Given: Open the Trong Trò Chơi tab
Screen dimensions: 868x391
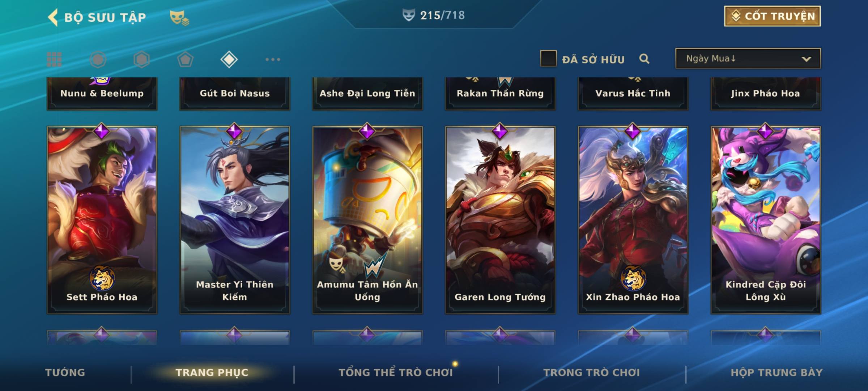Looking at the screenshot, I should (x=592, y=373).
